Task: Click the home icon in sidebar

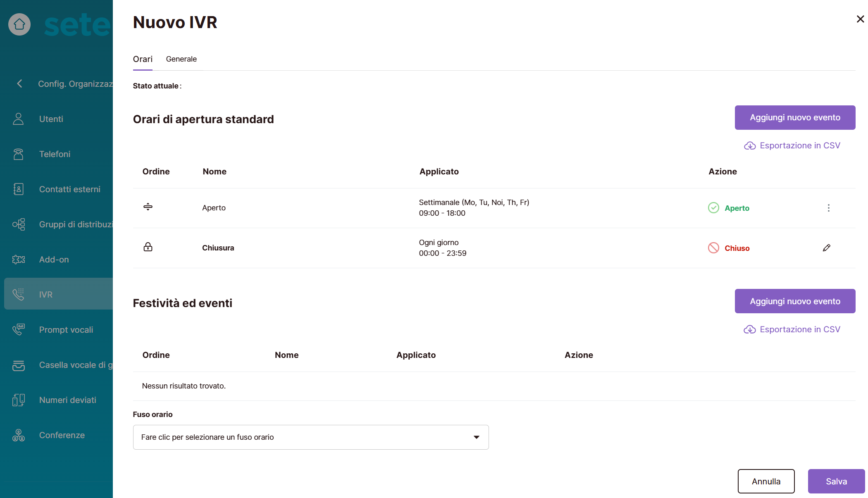Action: [19, 24]
